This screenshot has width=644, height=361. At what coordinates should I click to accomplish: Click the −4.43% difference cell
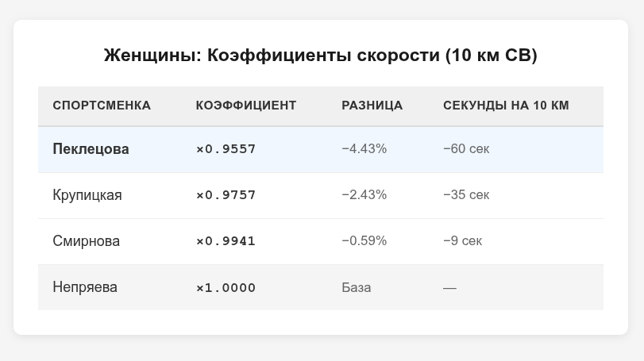[364, 149]
